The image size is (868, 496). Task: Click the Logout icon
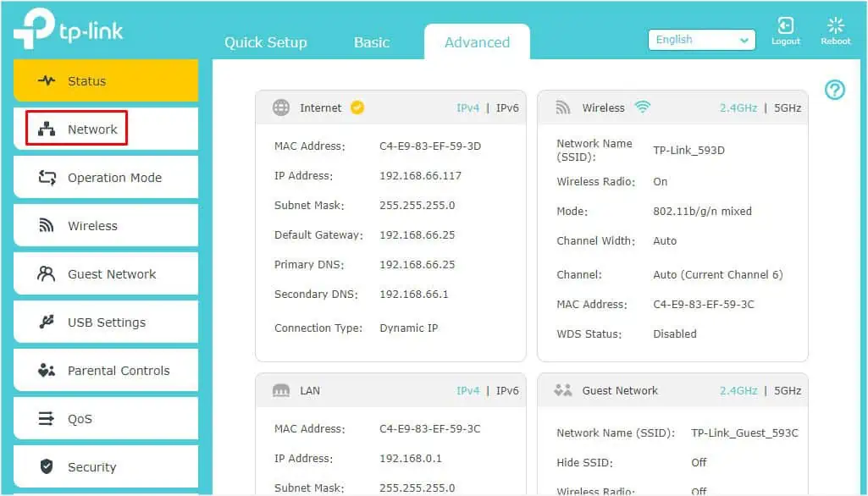[x=785, y=26]
